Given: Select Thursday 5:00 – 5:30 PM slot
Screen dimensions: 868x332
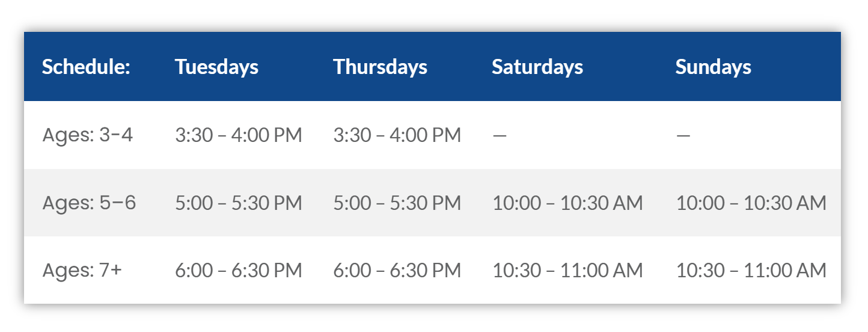Looking at the screenshot, I should pos(397,203).
